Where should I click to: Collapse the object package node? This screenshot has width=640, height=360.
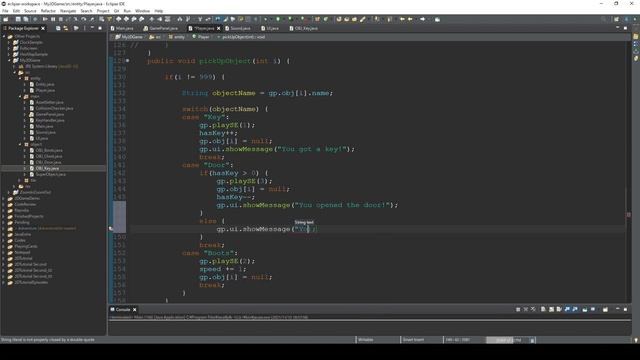[20, 144]
